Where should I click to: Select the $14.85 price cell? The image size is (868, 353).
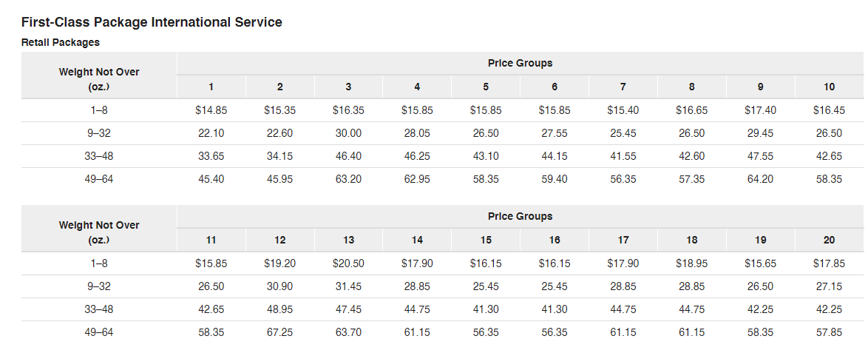211,110
